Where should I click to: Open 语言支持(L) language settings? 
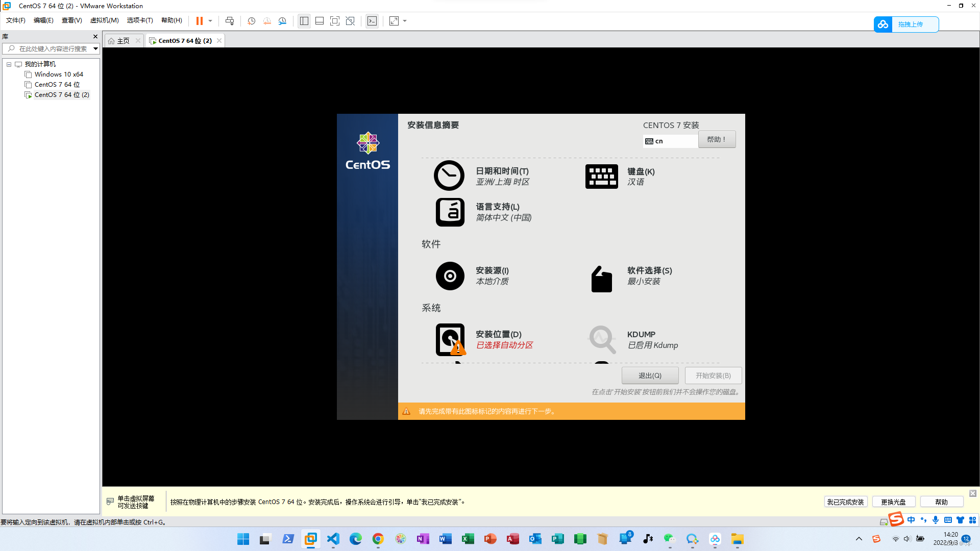coord(483,212)
